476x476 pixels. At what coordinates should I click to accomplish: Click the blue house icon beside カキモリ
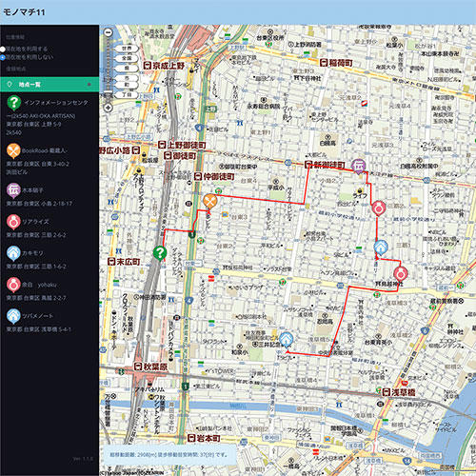point(13,253)
